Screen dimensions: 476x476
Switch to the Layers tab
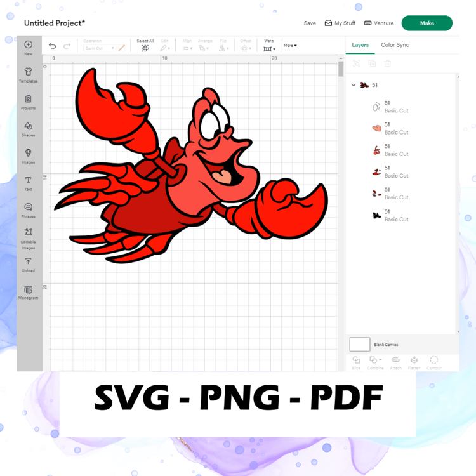pyautogui.click(x=360, y=45)
